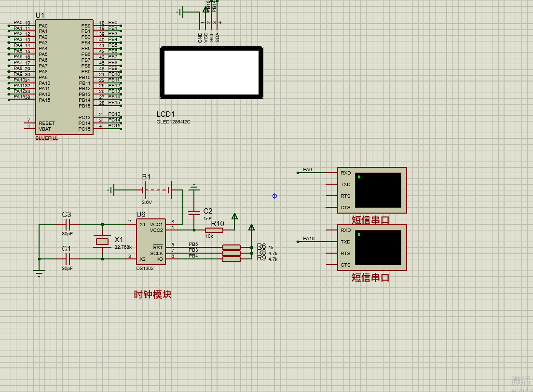
Task: Click the 1k value beside R6
Action: coord(271,248)
